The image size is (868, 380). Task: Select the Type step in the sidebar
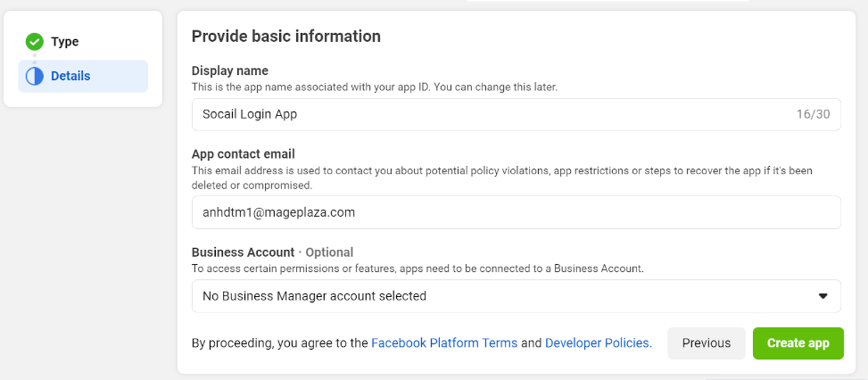tap(64, 41)
